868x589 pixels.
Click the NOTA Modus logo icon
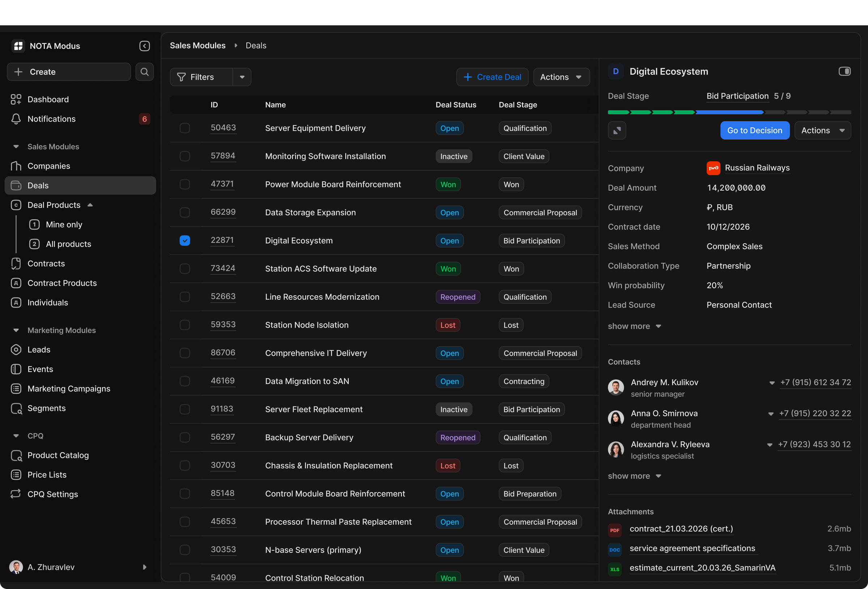tap(18, 46)
